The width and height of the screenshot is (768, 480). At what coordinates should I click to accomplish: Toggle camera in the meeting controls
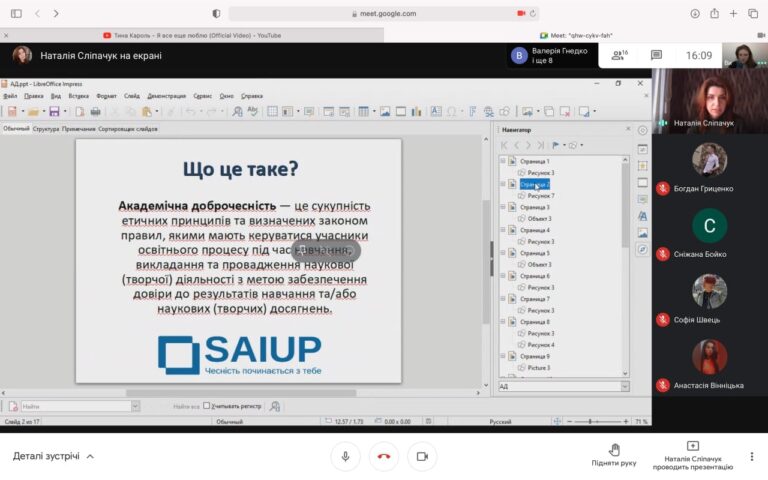(x=422, y=456)
